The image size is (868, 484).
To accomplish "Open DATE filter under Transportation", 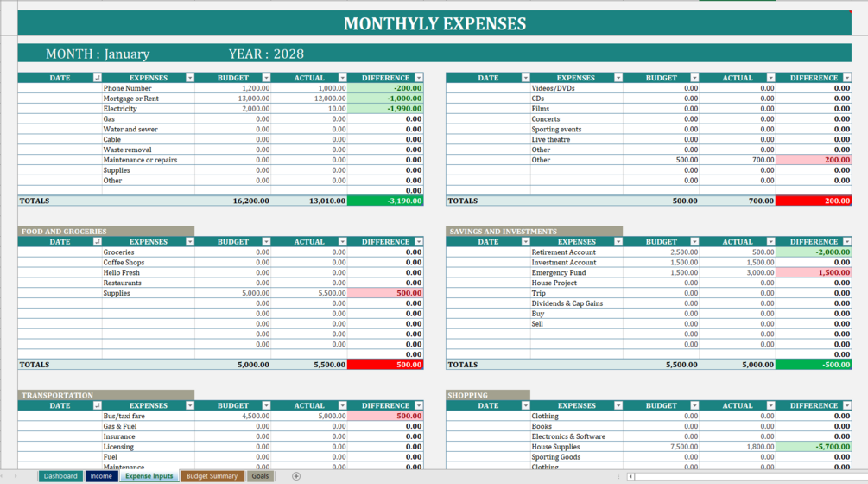I will click(98, 406).
